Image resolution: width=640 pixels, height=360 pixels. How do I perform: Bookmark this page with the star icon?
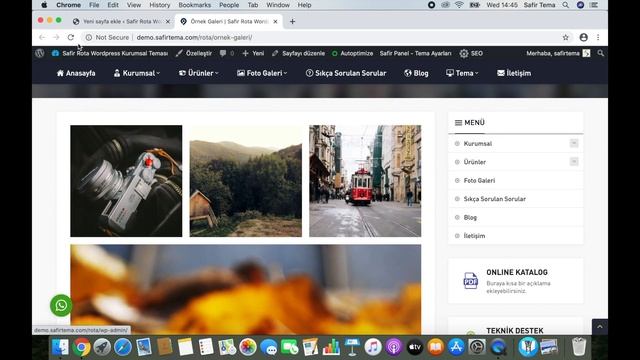pyautogui.click(x=565, y=37)
